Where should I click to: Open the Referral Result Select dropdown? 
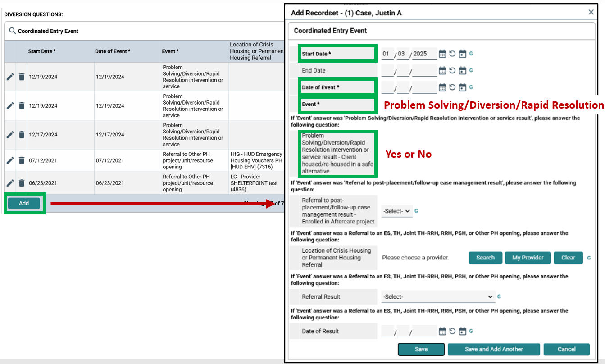click(x=438, y=296)
